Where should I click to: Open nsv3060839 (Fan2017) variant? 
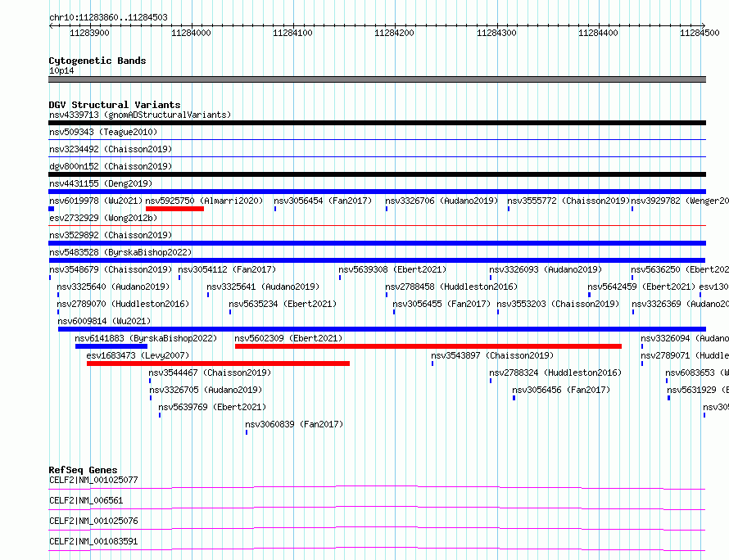pos(294,424)
